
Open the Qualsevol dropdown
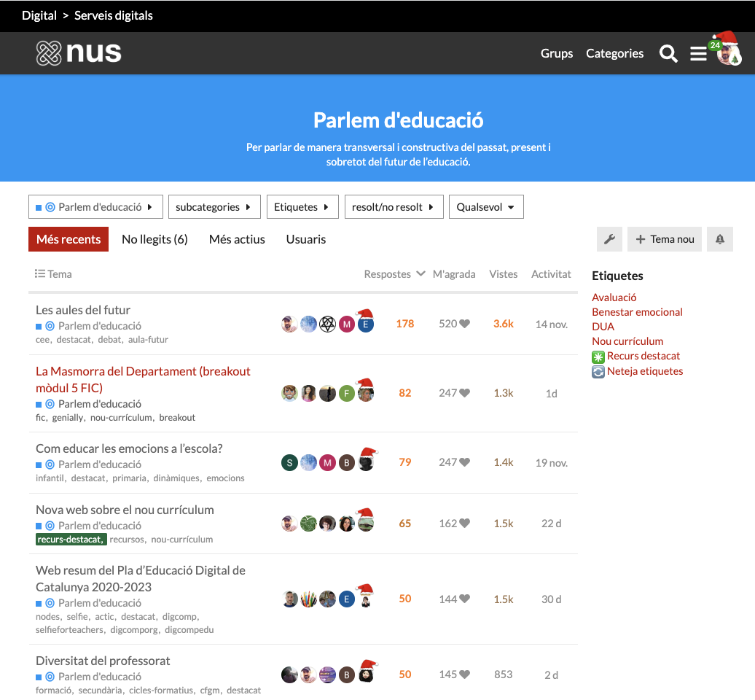click(485, 207)
